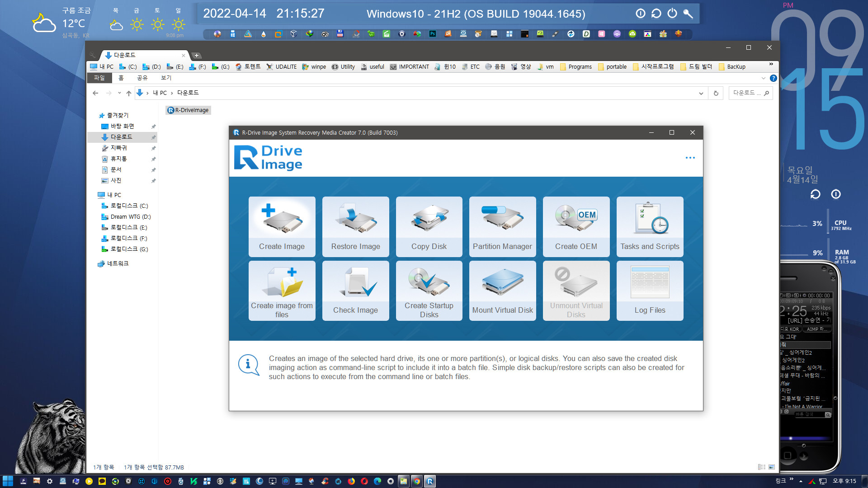Image resolution: width=868 pixels, height=488 pixels.
Task: Open Restore Image tile
Action: tap(355, 227)
